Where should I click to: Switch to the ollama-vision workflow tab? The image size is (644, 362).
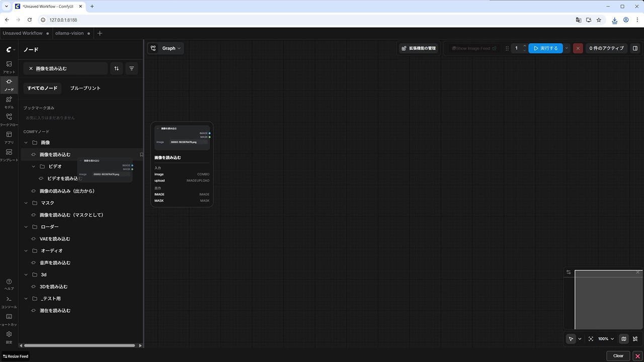pos(69,33)
